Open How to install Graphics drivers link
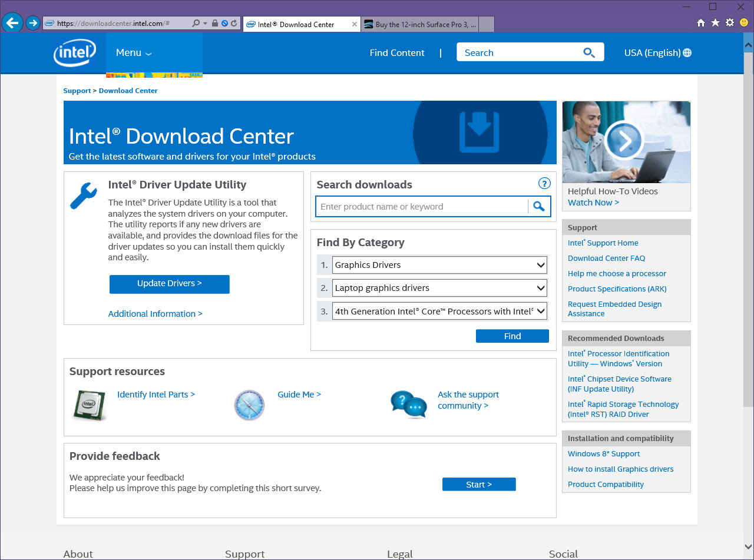The height and width of the screenshot is (560, 754). click(621, 469)
